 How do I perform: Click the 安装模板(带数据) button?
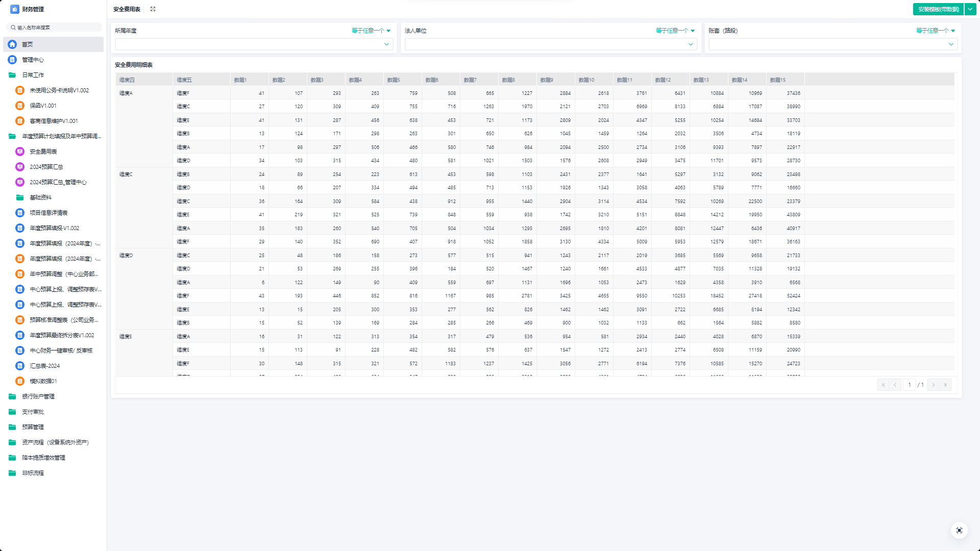coord(938,9)
